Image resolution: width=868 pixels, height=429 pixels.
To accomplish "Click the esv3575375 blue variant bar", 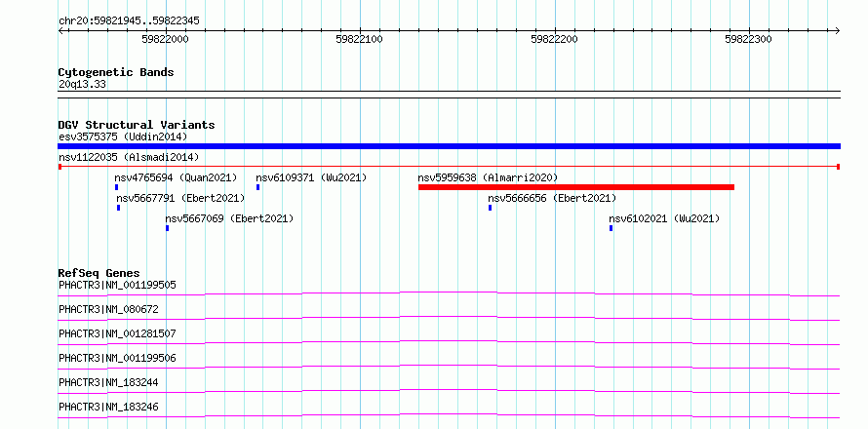I will [x=449, y=146].
